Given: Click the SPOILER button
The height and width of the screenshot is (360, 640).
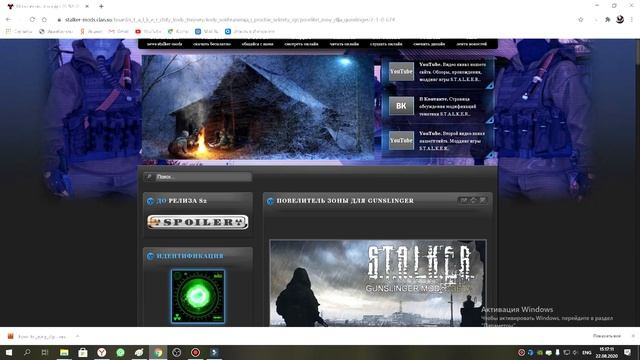Looking at the screenshot, I should (x=198, y=222).
